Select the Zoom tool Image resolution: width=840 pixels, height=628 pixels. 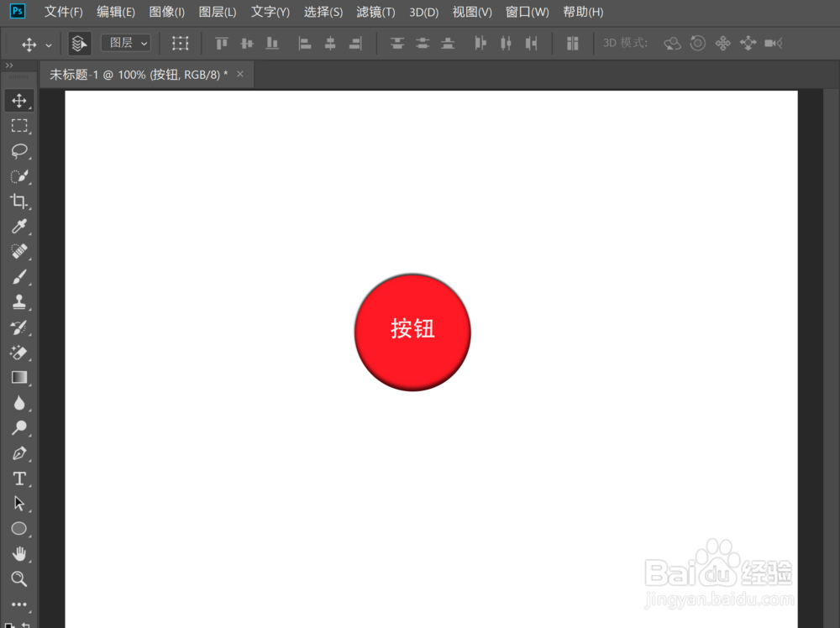click(19, 579)
